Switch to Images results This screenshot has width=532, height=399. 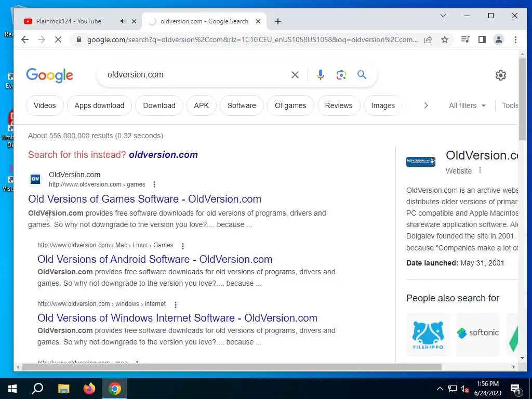[383, 105]
